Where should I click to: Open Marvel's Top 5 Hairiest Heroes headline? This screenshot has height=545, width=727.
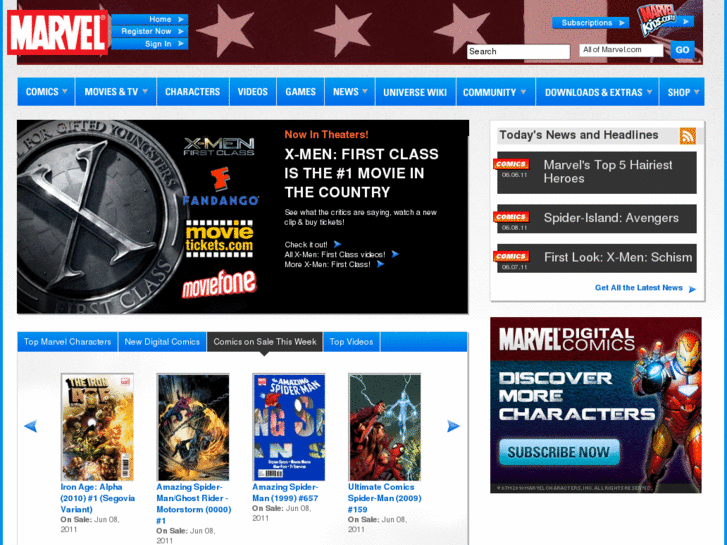(x=607, y=172)
